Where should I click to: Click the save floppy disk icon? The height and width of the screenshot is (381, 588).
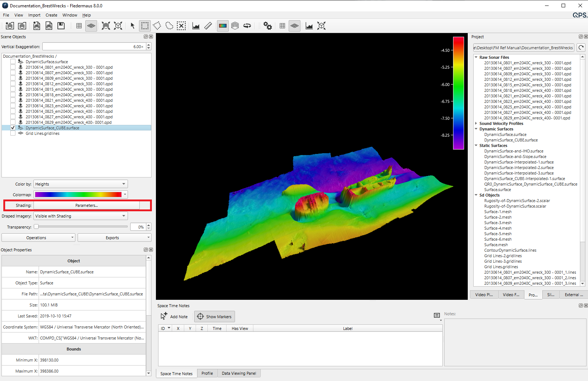[61, 26]
